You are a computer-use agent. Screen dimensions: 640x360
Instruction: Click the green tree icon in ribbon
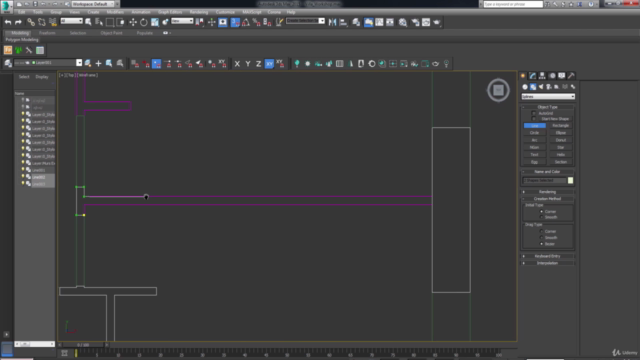18,50
